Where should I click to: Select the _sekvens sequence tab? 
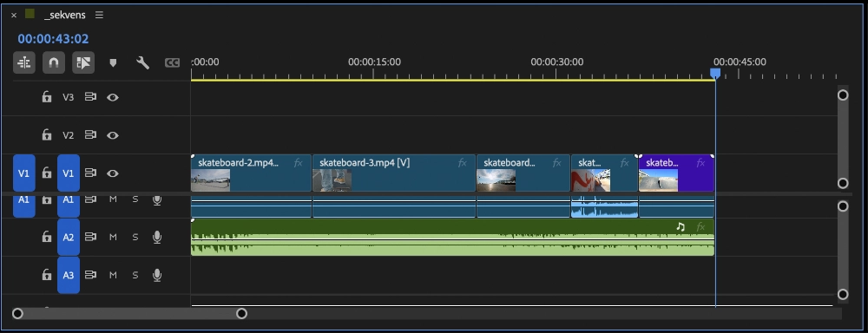65,15
